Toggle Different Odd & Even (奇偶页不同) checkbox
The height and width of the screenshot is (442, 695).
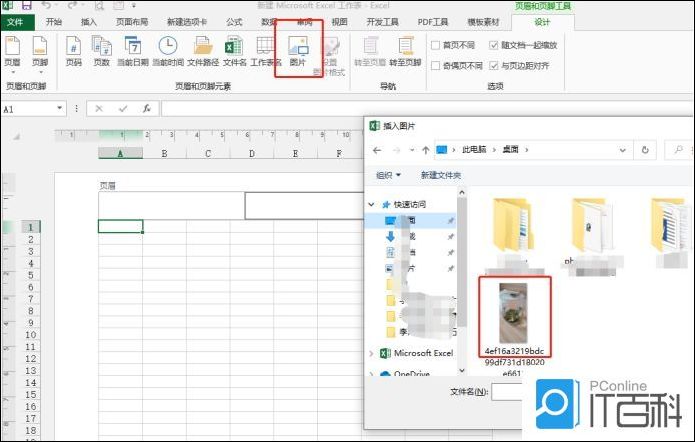(435, 66)
